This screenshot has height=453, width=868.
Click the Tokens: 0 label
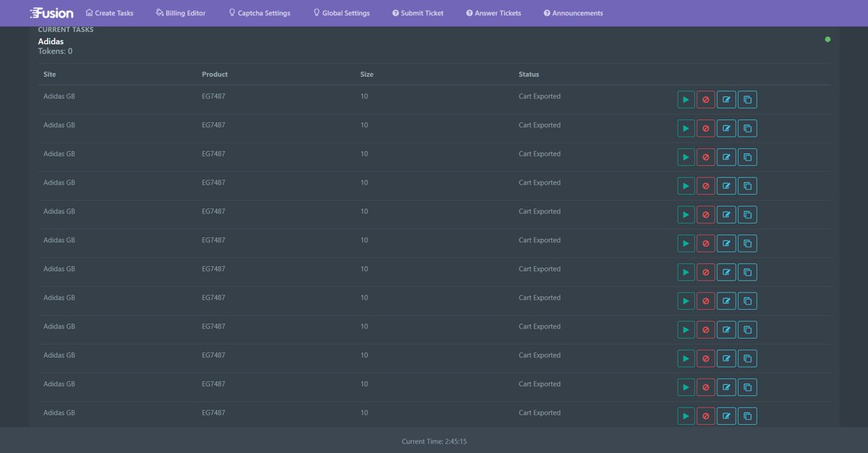(x=55, y=51)
